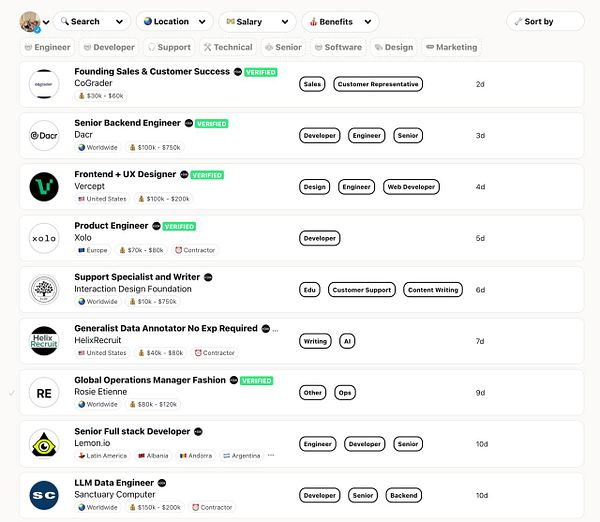The image size is (600, 522).
Task: Filter jobs by Support tag
Action: pyautogui.click(x=169, y=47)
